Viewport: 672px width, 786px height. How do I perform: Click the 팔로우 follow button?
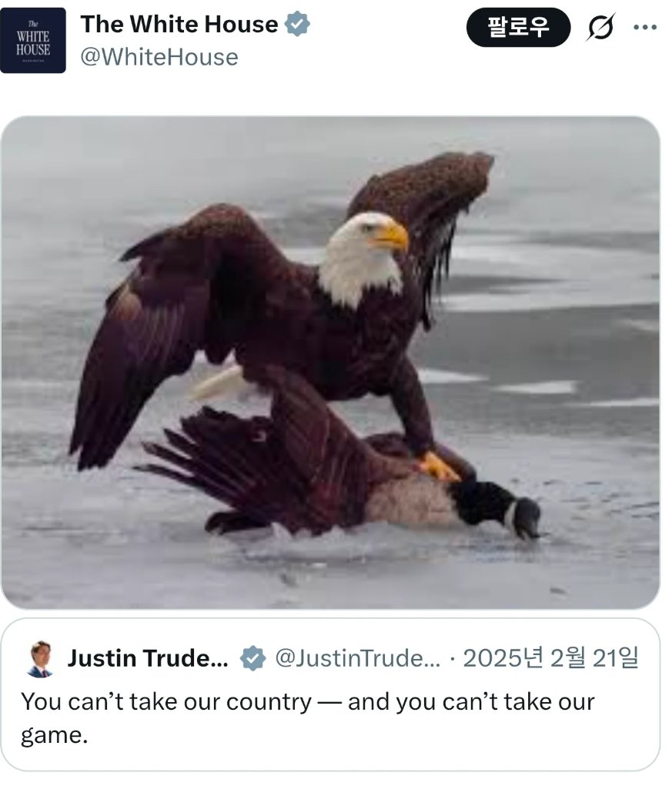(518, 27)
